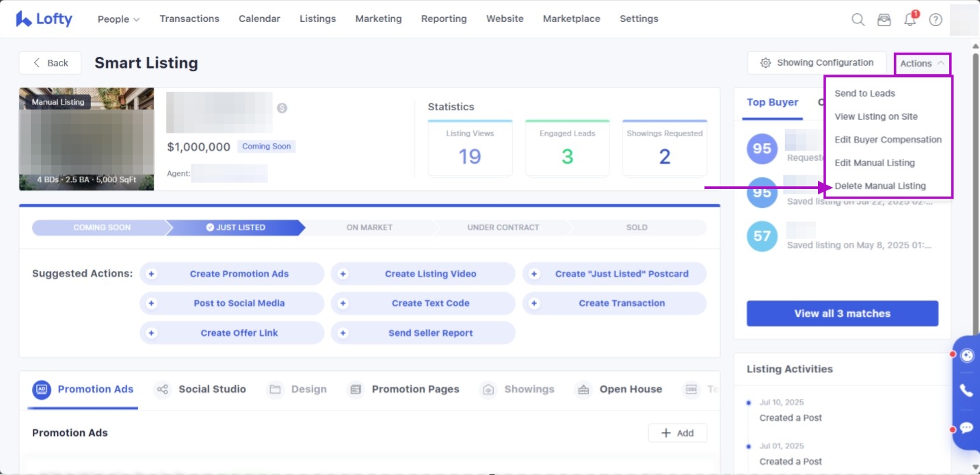Click the dollar icon beside listing address

282,108
